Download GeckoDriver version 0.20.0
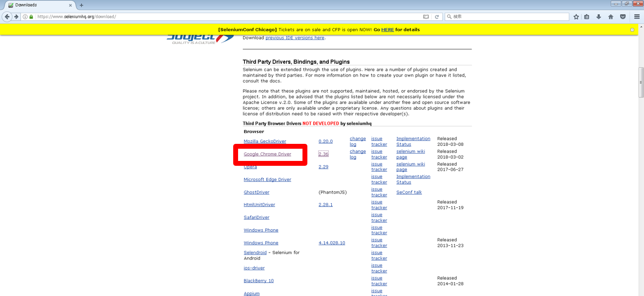 325,141
